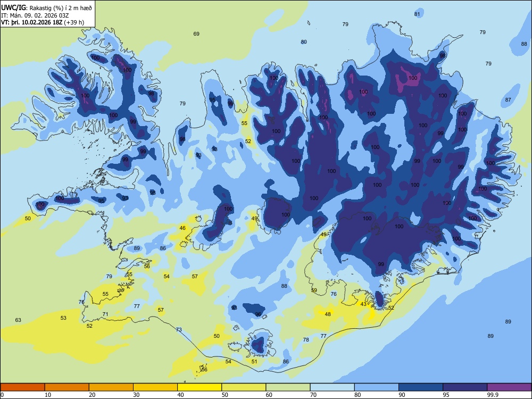
Task: Click the map value '46' in the west
Action: click(182, 228)
